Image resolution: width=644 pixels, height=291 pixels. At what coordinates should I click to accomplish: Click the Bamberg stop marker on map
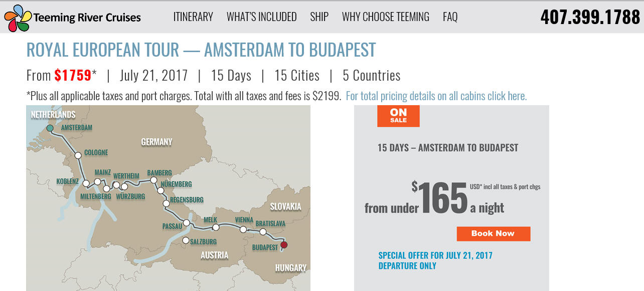153,180
